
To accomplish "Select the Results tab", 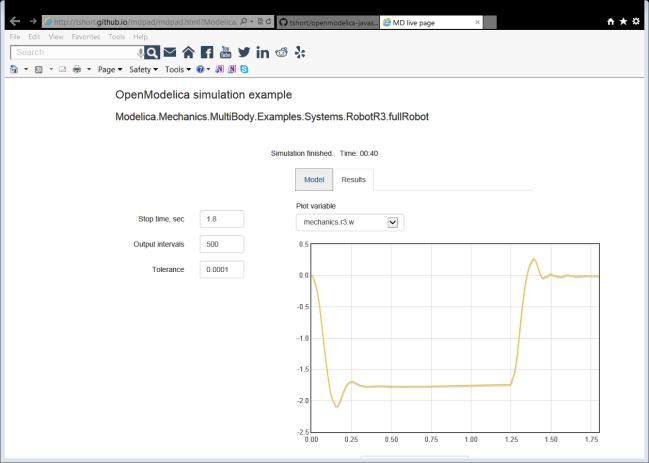I will (353, 180).
